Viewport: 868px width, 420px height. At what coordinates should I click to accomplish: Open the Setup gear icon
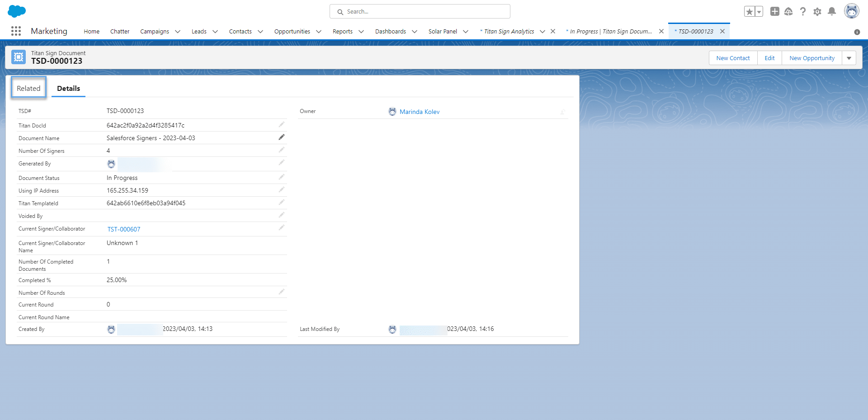(817, 12)
